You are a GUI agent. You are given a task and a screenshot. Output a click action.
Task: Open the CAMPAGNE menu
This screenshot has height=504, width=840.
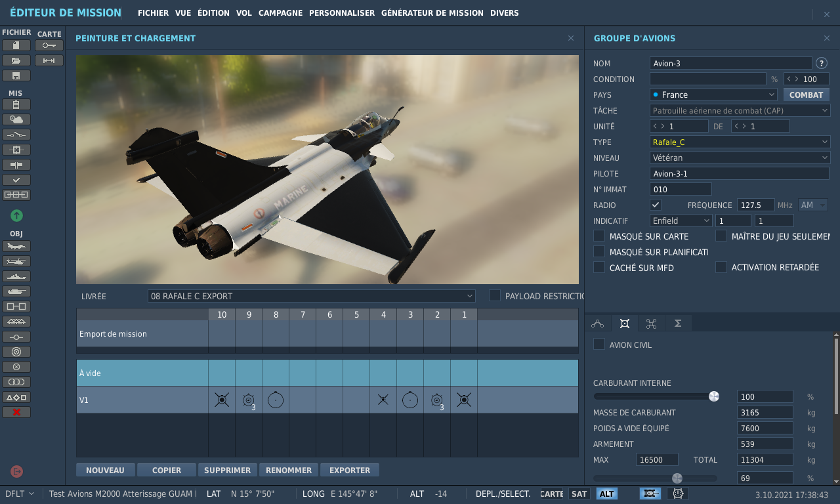pyautogui.click(x=281, y=13)
